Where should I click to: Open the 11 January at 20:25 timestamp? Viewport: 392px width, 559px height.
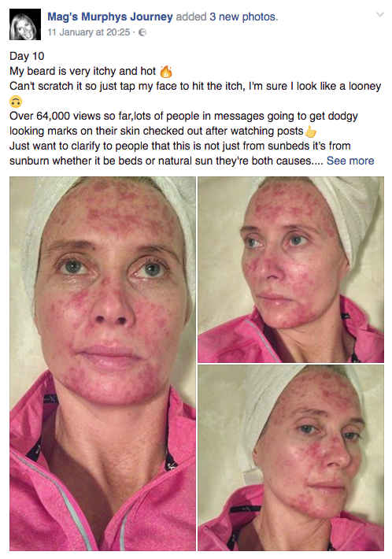click(x=89, y=32)
